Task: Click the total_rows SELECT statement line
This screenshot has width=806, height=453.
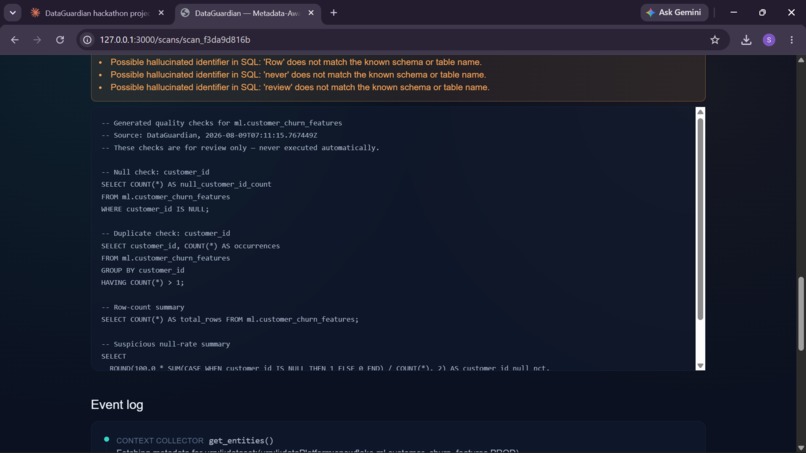Action: coord(230,319)
